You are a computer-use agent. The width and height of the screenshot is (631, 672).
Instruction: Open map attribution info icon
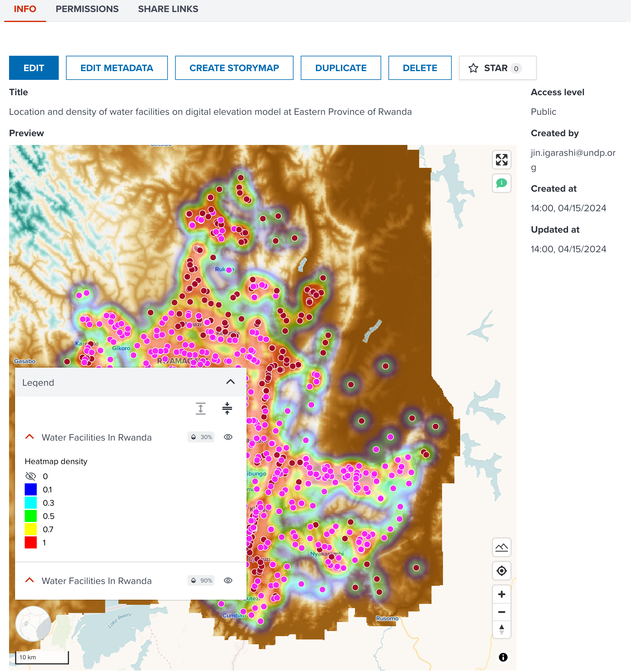click(503, 657)
